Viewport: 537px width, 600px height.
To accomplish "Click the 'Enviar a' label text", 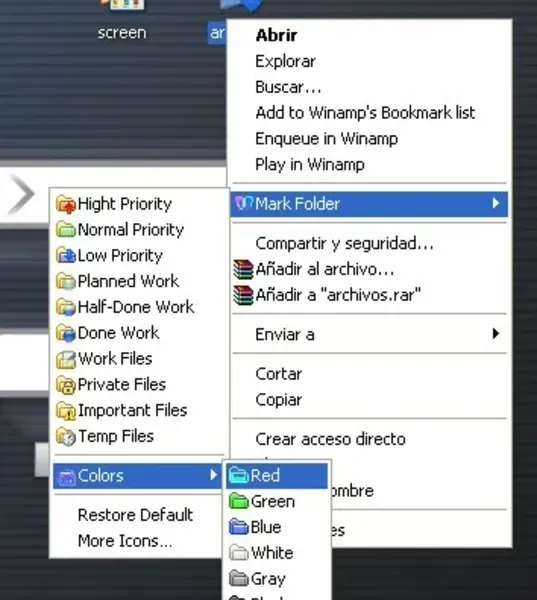I will [x=285, y=334].
